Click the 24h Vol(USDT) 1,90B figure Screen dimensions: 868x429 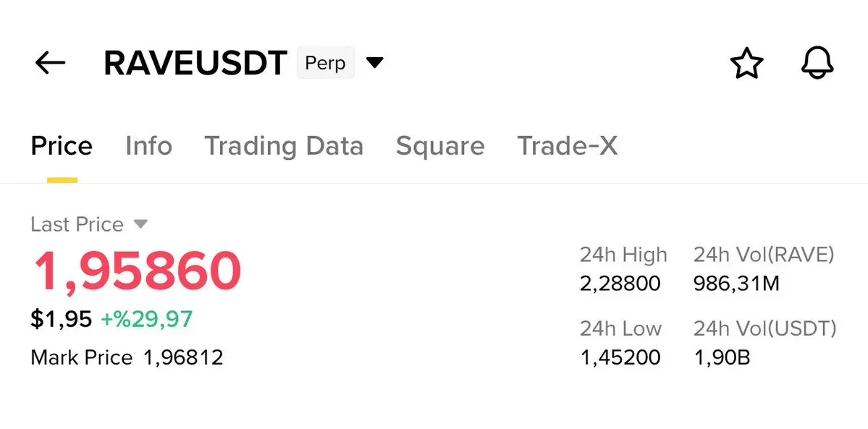(722, 357)
